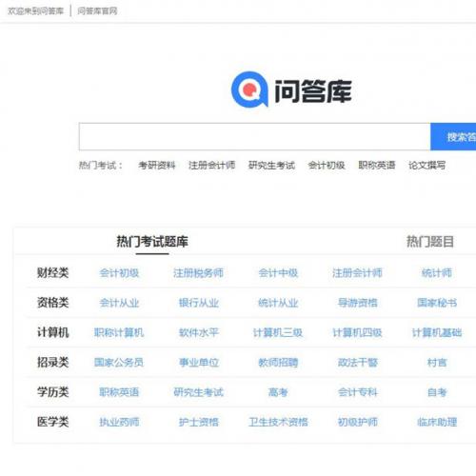Open 卫生技术资格 question bank

pos(278,422)
